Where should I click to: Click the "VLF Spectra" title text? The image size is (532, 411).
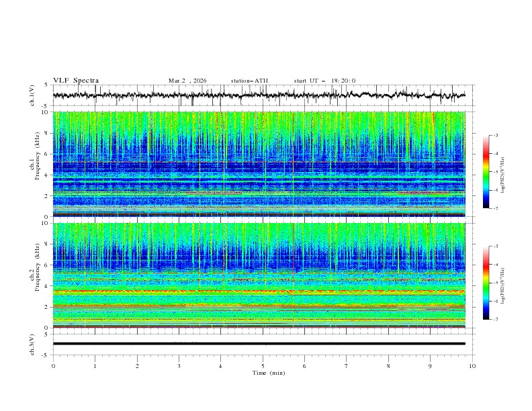tap(76, 81)
